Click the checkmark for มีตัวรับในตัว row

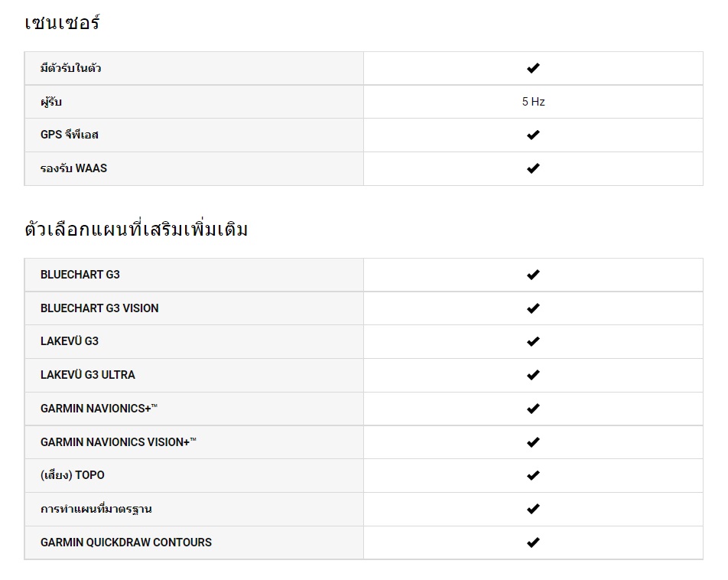coord(533,68)
